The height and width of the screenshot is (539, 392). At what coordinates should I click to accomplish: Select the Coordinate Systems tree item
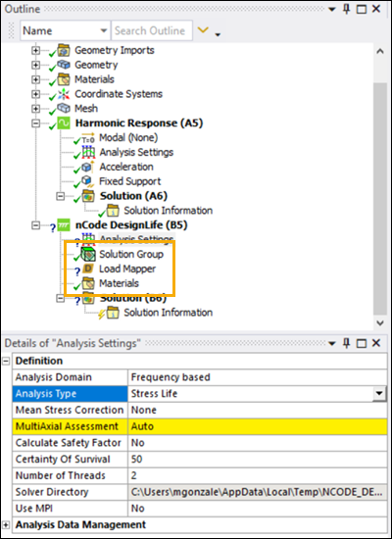pyautogui.click(x=119, y=94)
